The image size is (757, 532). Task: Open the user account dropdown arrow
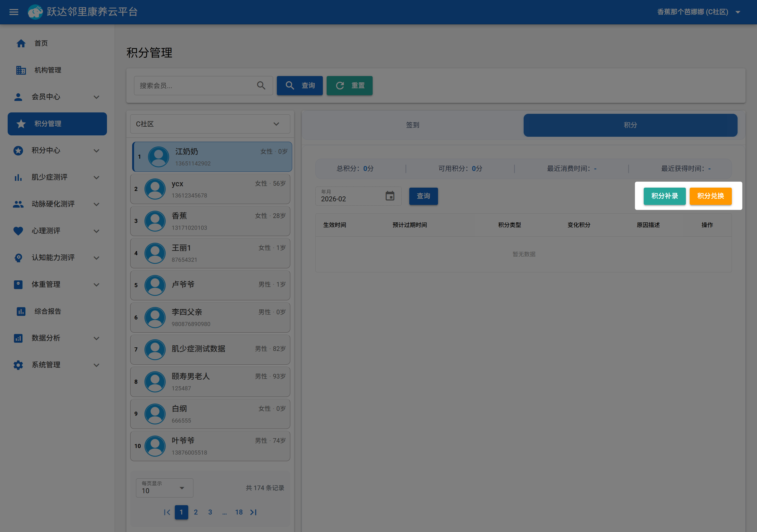point(738,12)
